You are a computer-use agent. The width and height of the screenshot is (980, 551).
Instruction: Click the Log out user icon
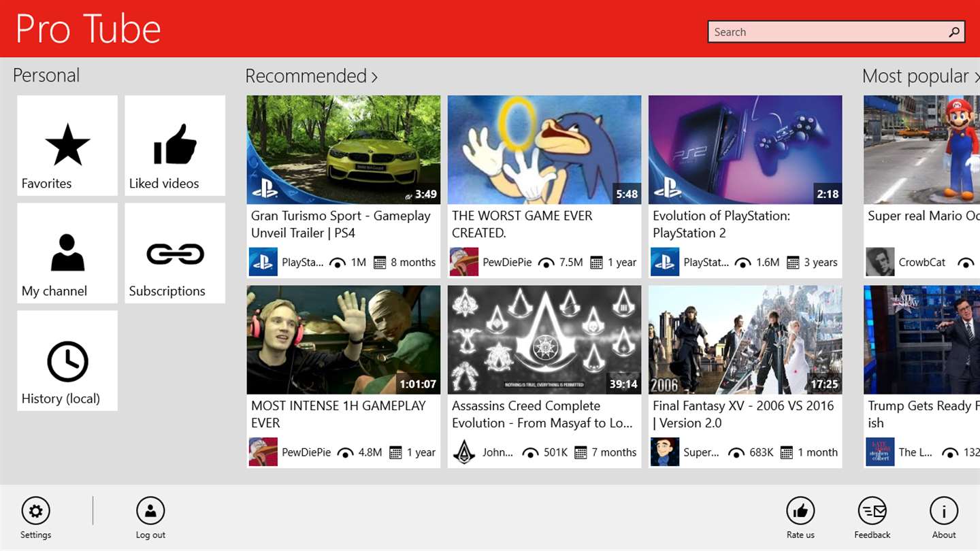click(150, 511)
